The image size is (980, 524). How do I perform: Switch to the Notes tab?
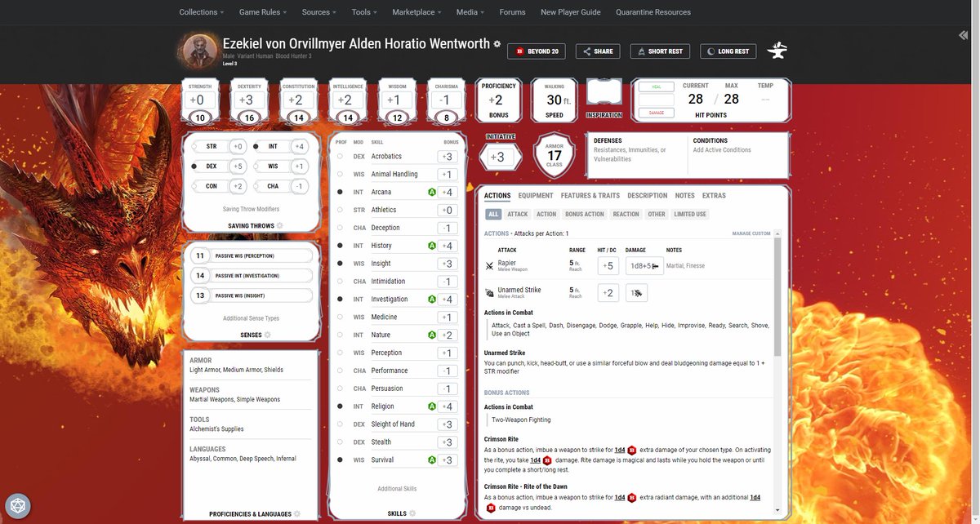coord(685,196)
